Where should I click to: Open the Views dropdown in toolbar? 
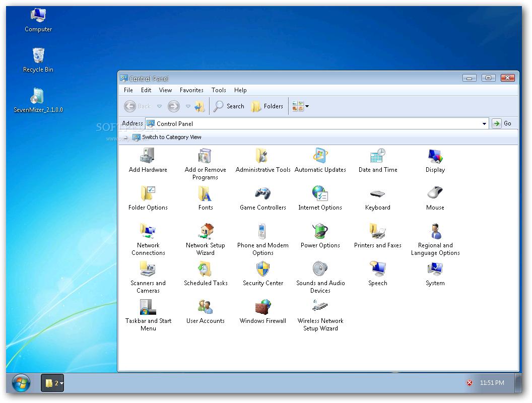300,106
